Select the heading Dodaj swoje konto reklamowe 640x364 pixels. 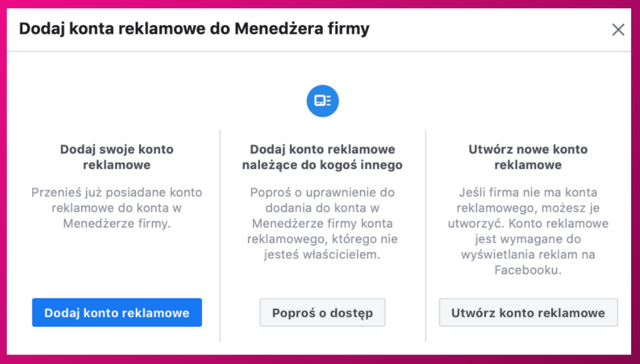click(x=117, y=157)
